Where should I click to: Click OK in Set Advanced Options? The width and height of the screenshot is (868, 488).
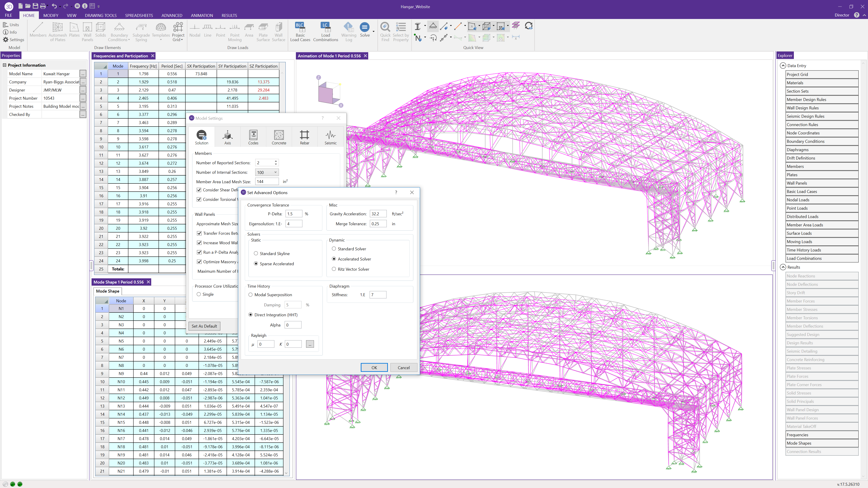(374, 367)
